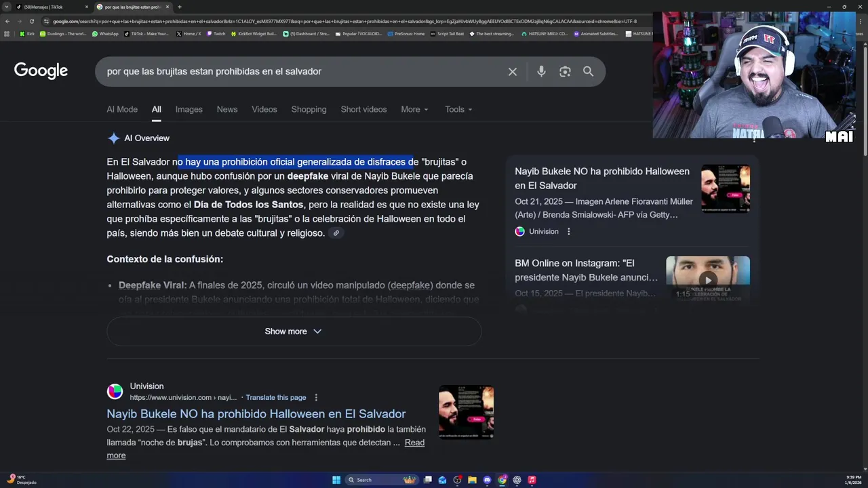
Task: Click the weather widget showing 16°C
Action: tap(22, 480)
